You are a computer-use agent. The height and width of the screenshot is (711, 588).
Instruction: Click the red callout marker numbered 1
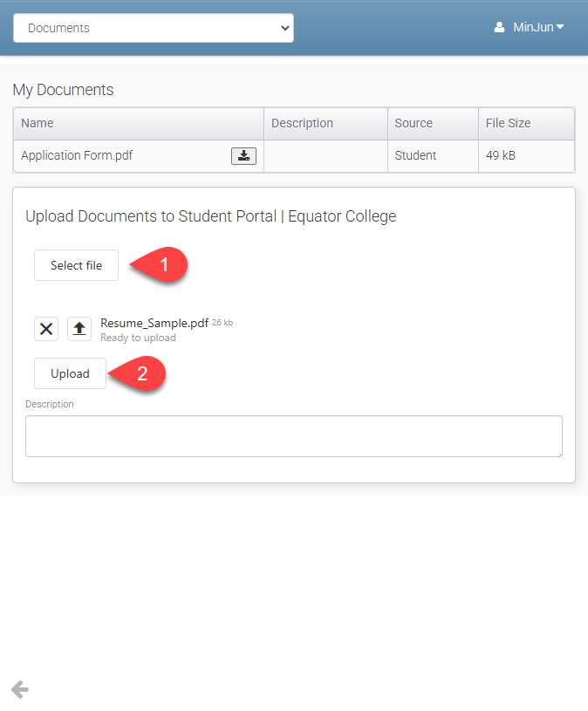[163, 265]
